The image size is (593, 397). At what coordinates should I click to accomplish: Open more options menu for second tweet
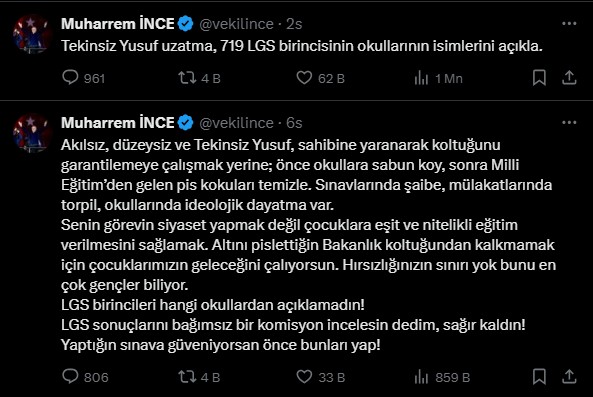[569, 123]
